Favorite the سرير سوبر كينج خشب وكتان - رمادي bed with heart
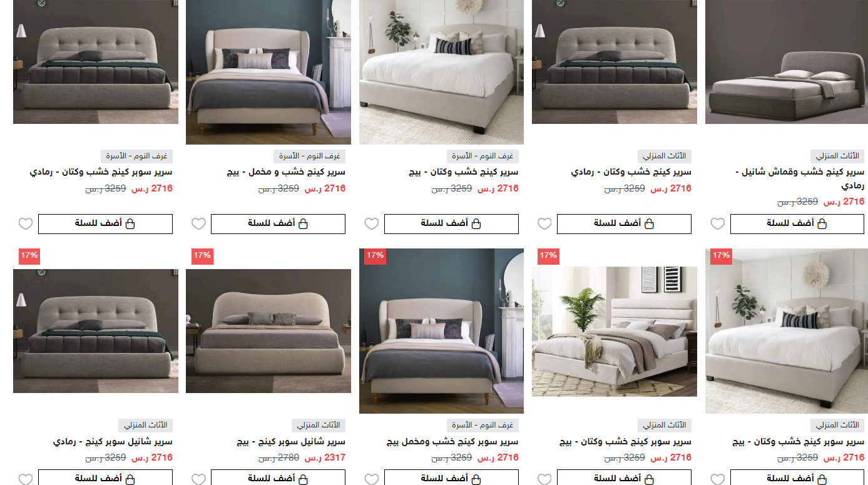This screenshot has height=485, width=868. tap(26, 223)
